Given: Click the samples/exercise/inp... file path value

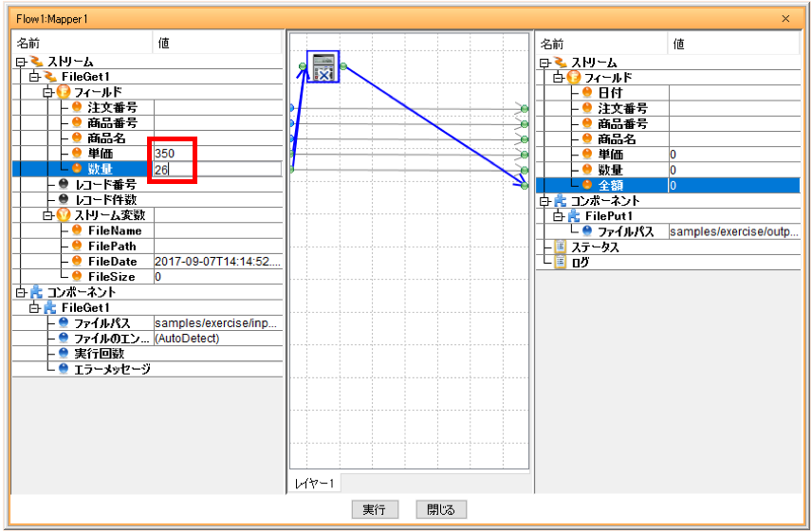Looking at the screenshot, I should pos(216,323).
